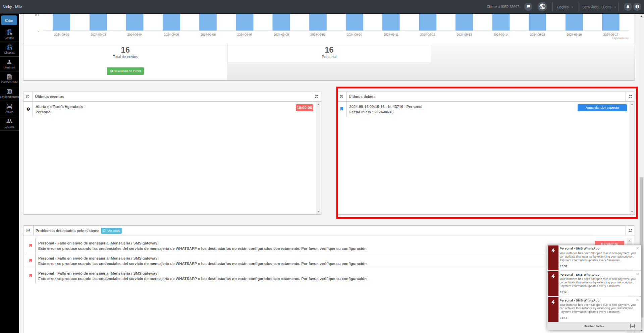Open the chat messages icon in header

tap(528, 7)
